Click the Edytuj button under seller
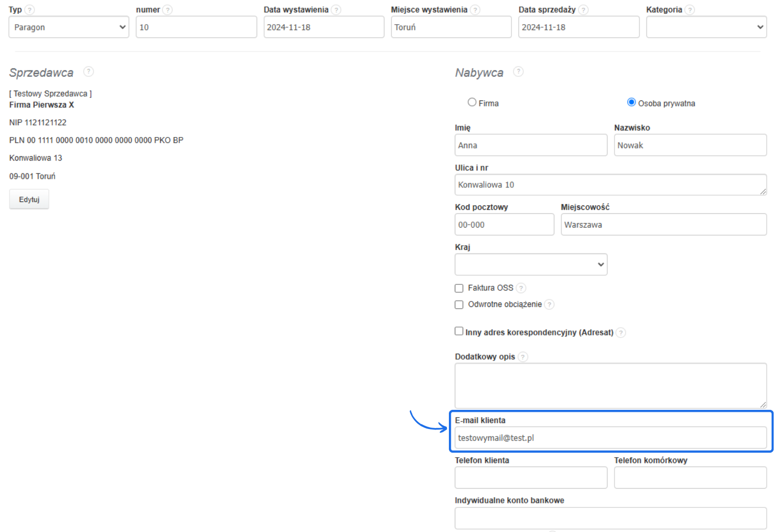This screenshot has height=532, width=781. (29, 199)
